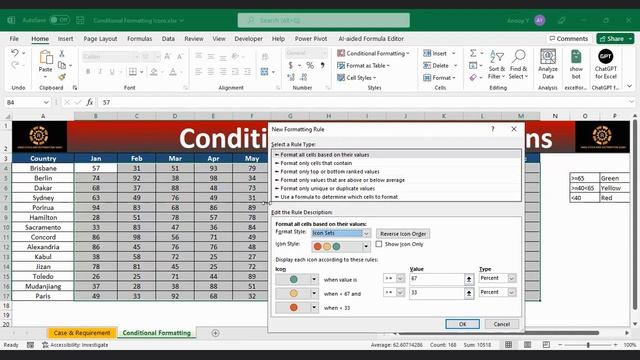Click the Format Painter brush icon
640x360 pixels.
click(62, 77)
